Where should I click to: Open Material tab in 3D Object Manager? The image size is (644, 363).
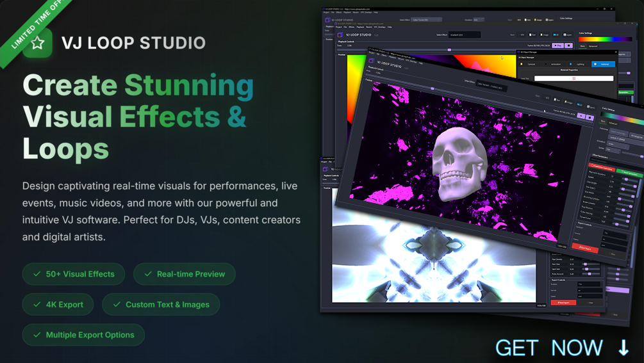(604, 64)
